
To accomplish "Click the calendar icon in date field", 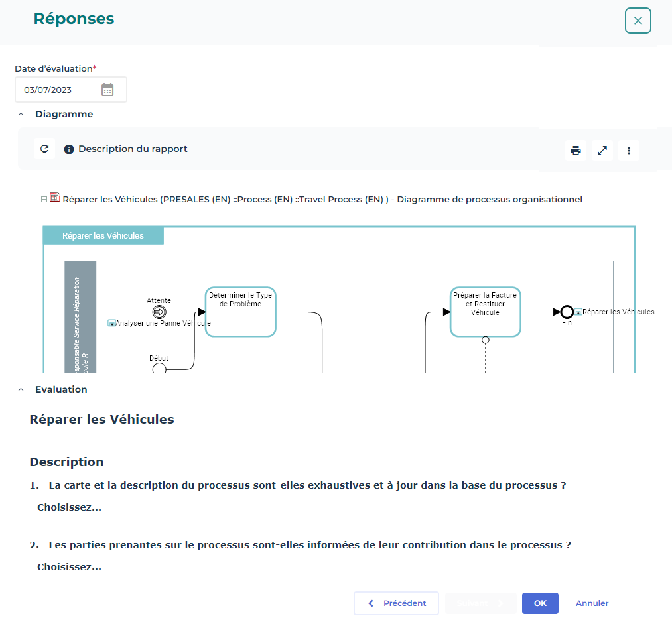I will [x=107, y=90].
